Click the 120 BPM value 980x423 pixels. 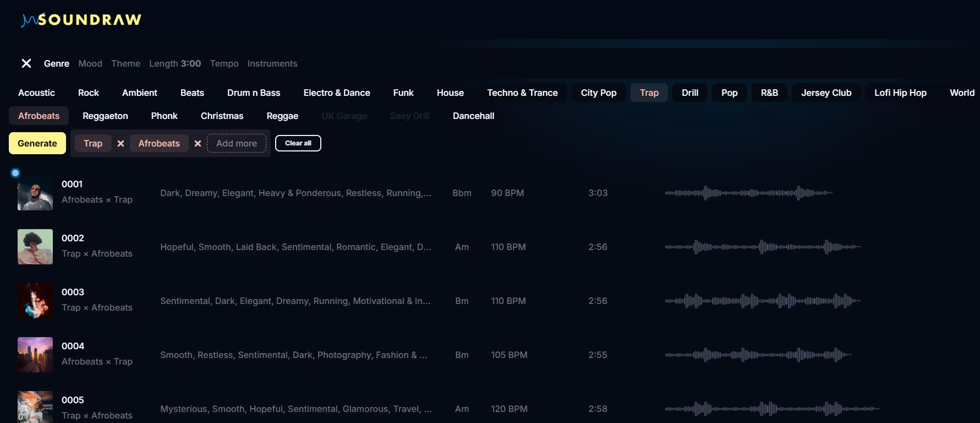[509, 409]
